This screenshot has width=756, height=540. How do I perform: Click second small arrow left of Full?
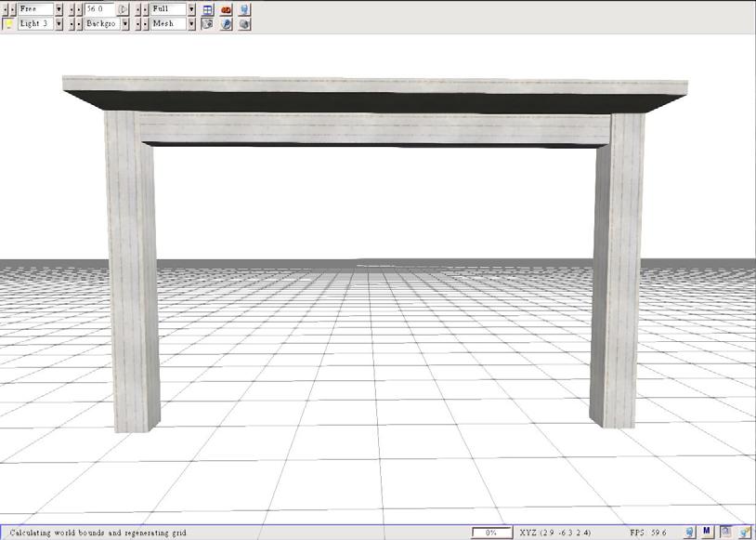(x=146, y=9)
